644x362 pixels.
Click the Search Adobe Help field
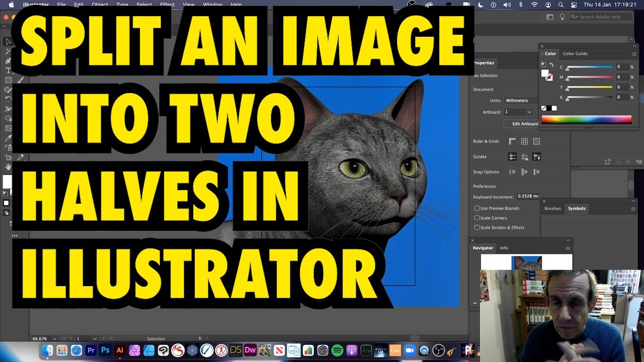pos(601,17)
